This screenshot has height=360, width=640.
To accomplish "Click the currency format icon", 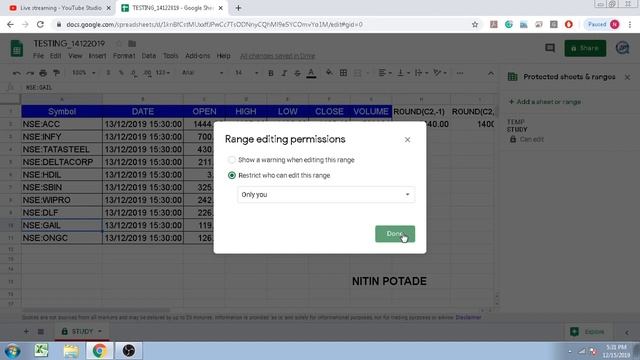I will pos(108,73).
